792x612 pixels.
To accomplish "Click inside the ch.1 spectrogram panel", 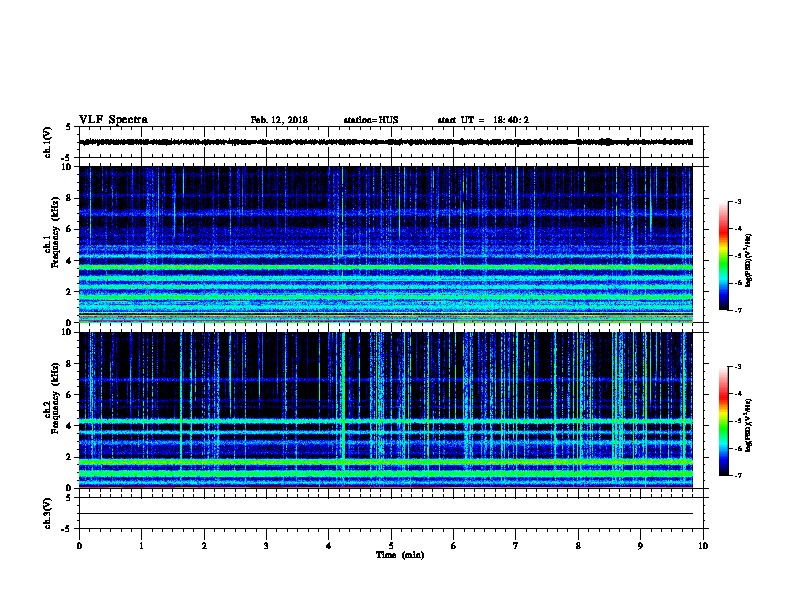I will [x=386, y=244].
